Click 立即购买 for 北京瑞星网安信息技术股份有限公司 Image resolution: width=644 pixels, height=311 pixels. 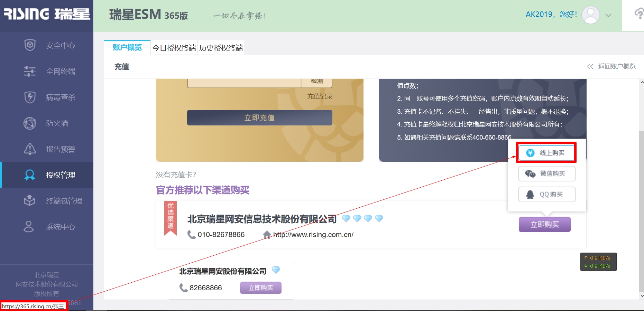point(545,225)
